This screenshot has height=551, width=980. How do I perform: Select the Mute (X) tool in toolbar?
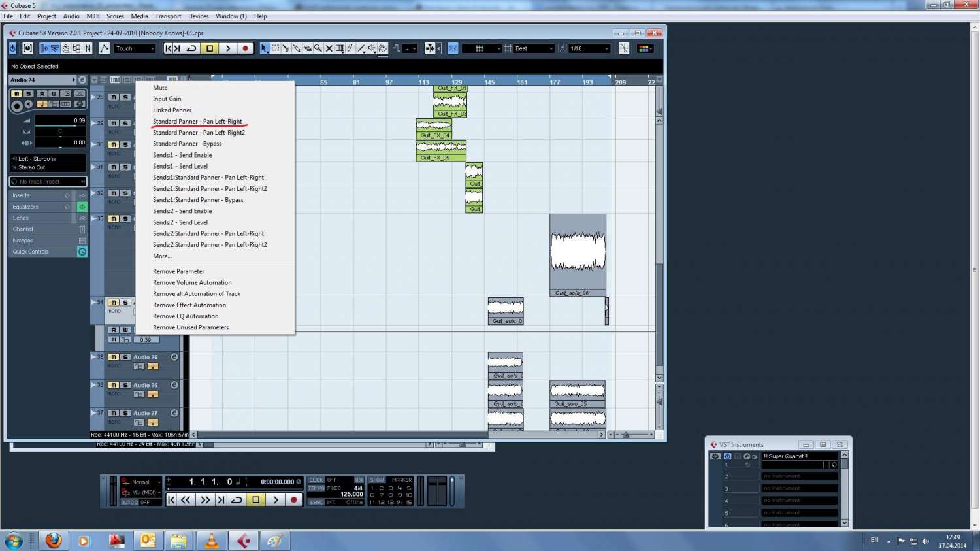[x=329, y=48]
